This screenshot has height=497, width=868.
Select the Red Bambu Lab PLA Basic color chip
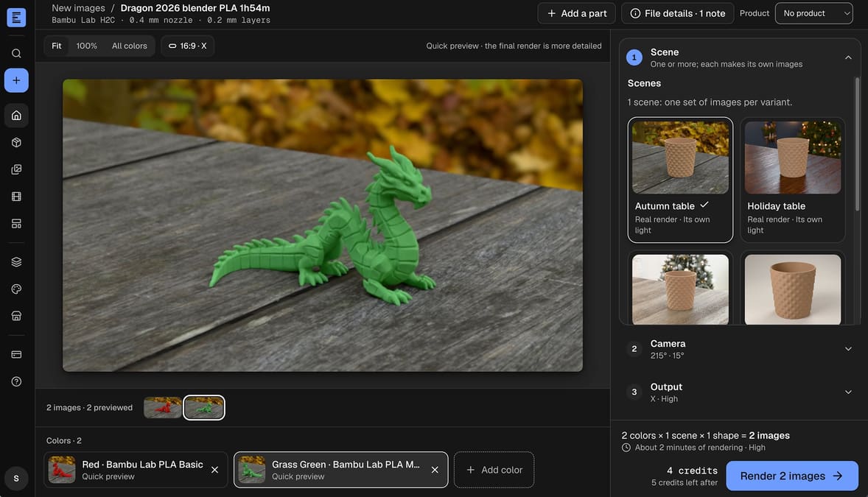136,470
